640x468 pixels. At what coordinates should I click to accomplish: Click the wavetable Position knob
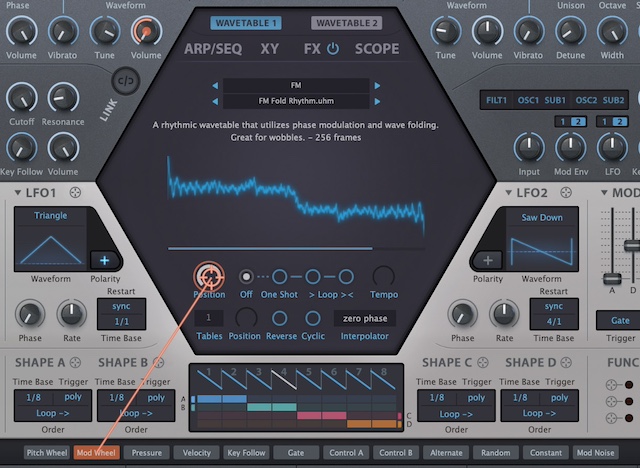point(209,276)
